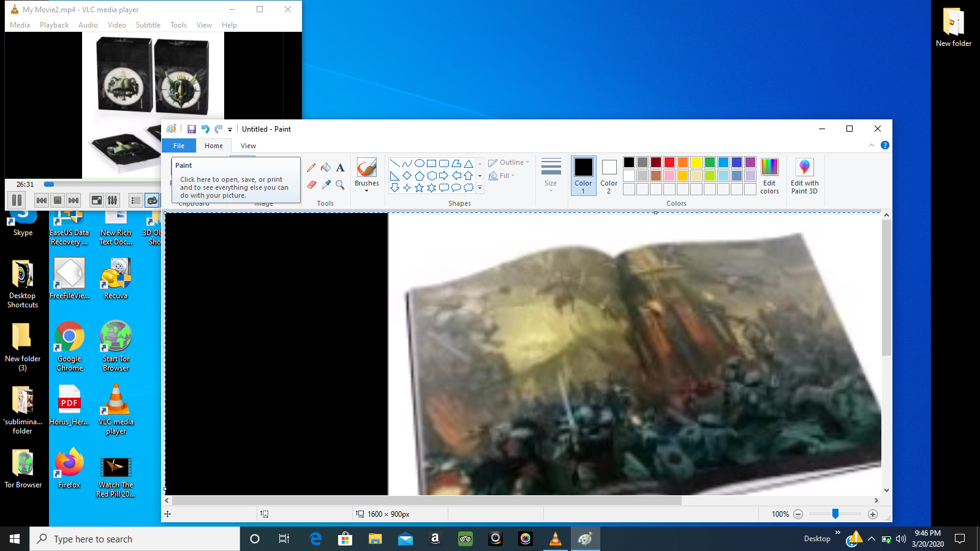Expand the Shapes gallery More arrow
Screen dimensions: 980x551
click(x=480, y=188)
